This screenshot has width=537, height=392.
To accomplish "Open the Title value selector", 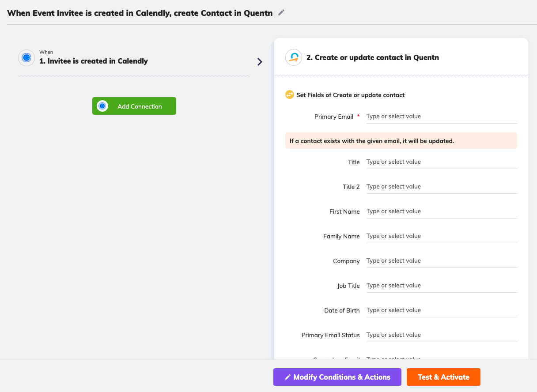I will point(442,162).
